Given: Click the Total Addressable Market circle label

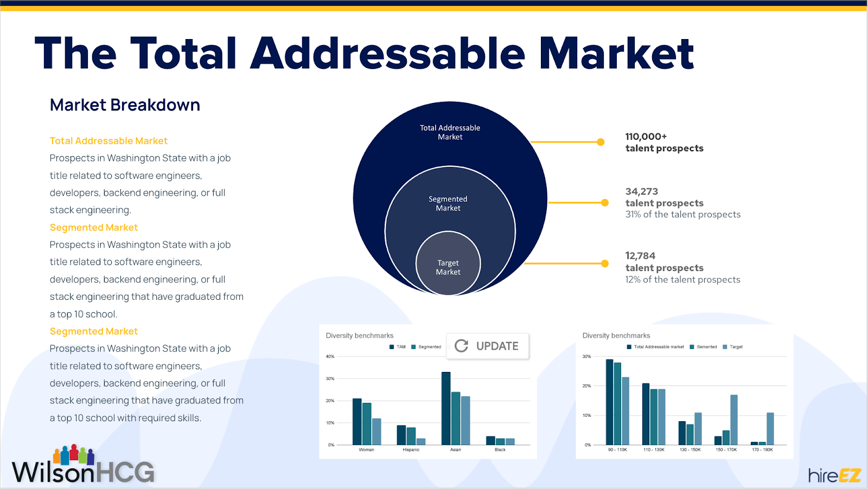Looking at the screenshot, I should coord(450,132).
